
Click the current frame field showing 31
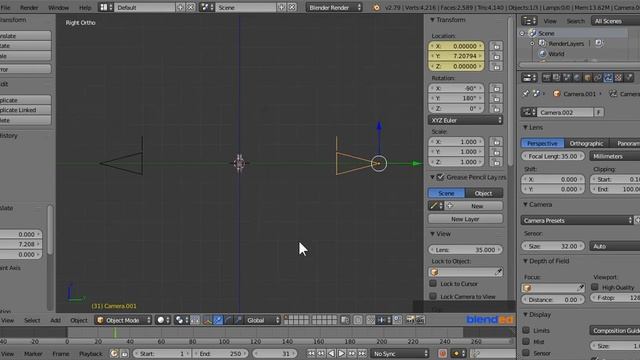point(274,353)
